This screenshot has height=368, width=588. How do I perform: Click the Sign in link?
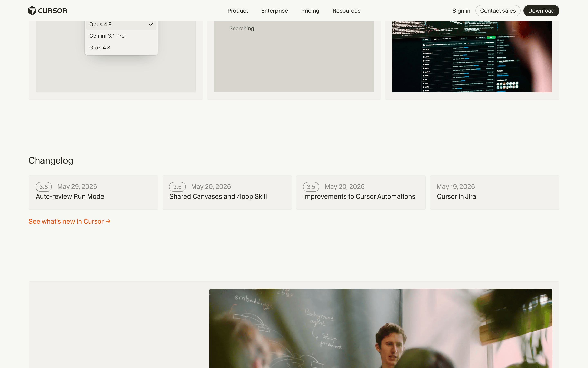(x=461, y=11)
